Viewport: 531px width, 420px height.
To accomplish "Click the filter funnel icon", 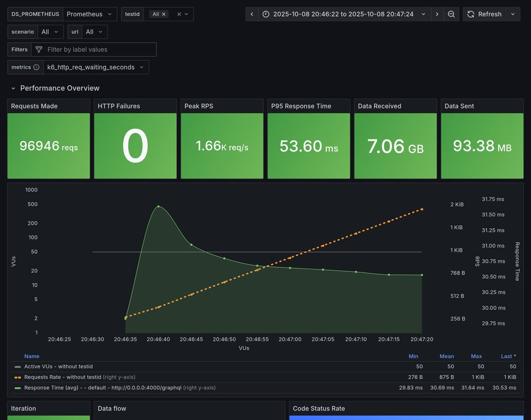I will click(x=39, y=50).
